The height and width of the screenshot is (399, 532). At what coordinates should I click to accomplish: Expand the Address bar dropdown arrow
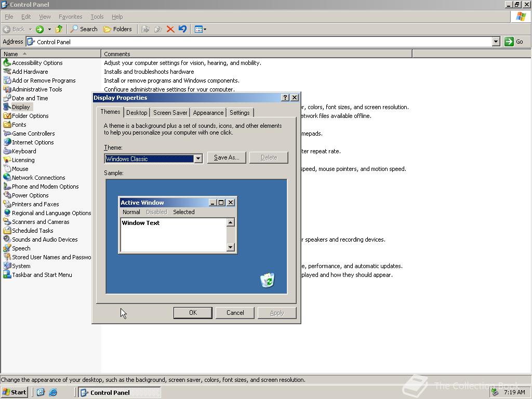496,42
